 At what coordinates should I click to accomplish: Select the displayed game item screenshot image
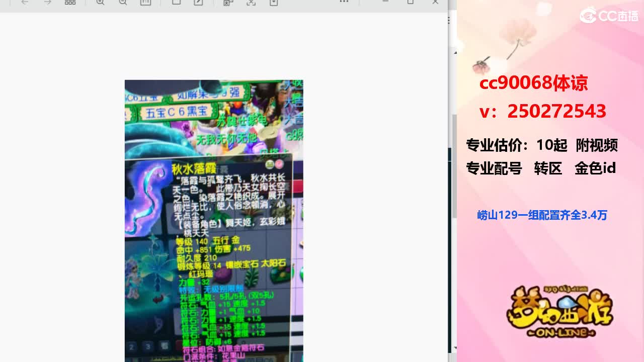click(214, 221)
